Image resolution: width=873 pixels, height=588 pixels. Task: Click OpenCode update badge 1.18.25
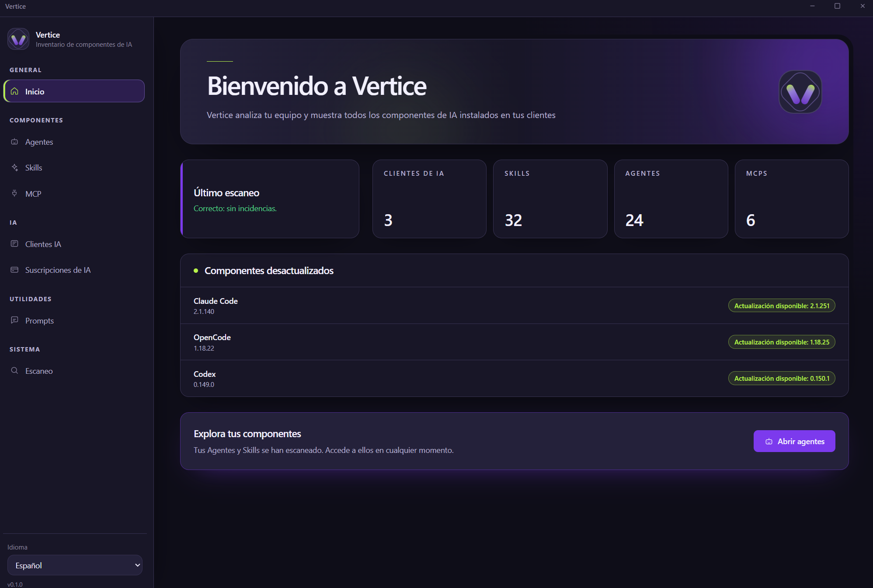click(782, 342)
